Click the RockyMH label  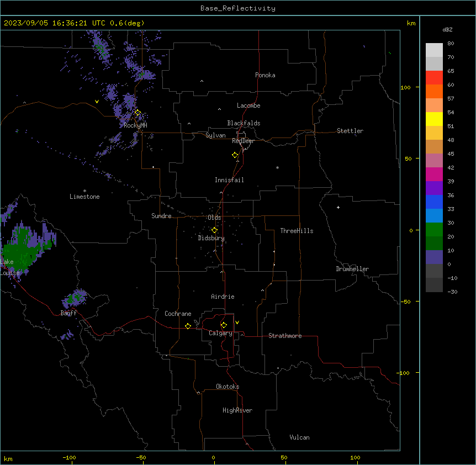pyautogui.click(x=135, y=125)
